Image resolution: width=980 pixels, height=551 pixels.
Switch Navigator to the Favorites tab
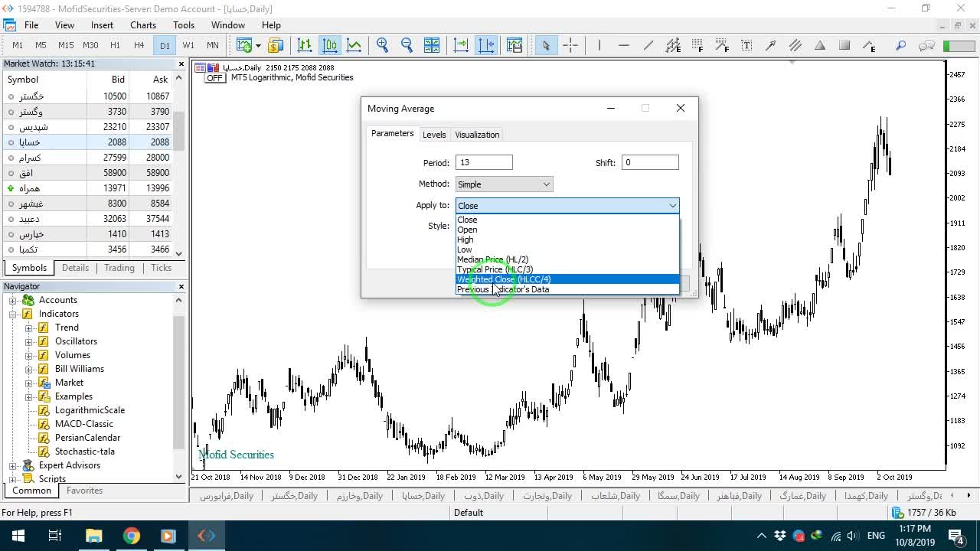(x=85, y=491)
